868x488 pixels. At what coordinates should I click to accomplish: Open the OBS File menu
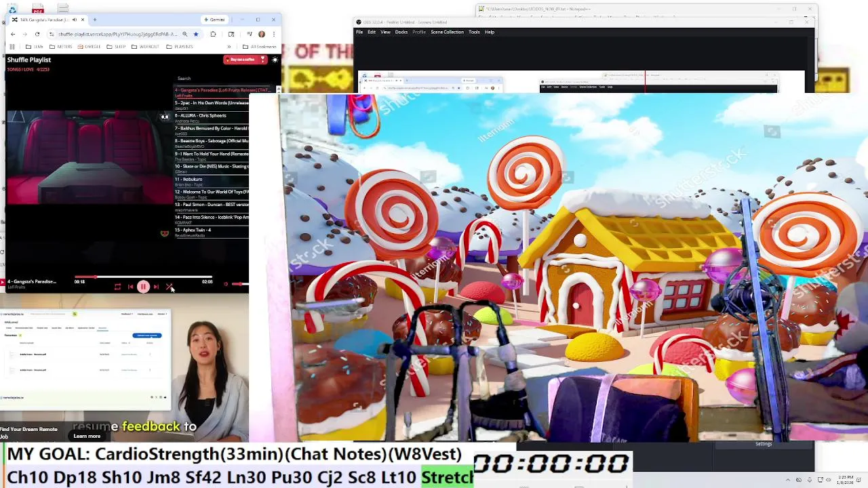(359, 32)
